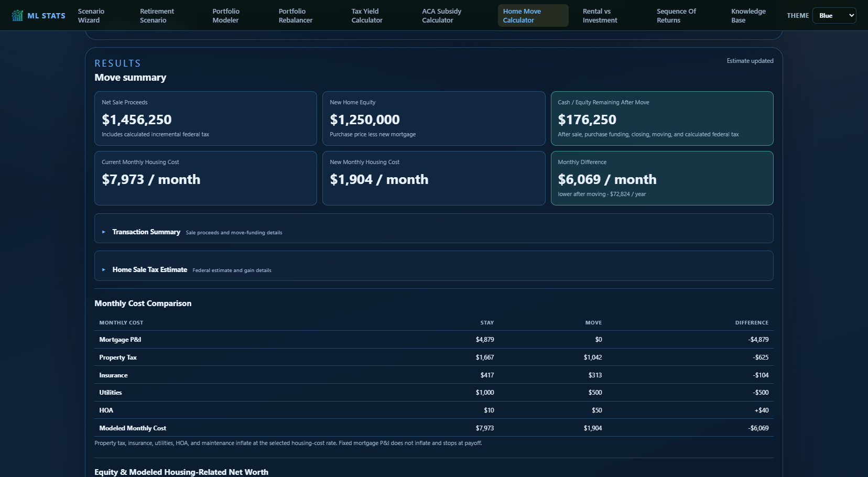Navigate to Portfolio Rebalancer

[x=295, y=16]
